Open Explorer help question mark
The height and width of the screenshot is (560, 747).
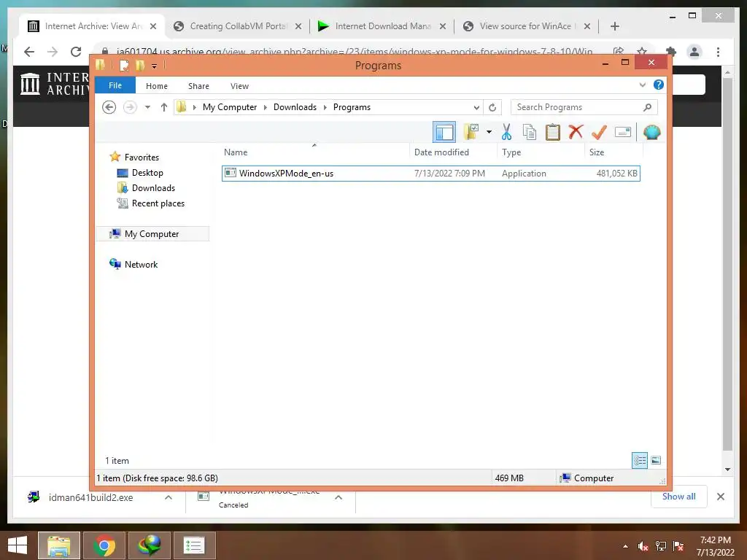coord(659,85)
